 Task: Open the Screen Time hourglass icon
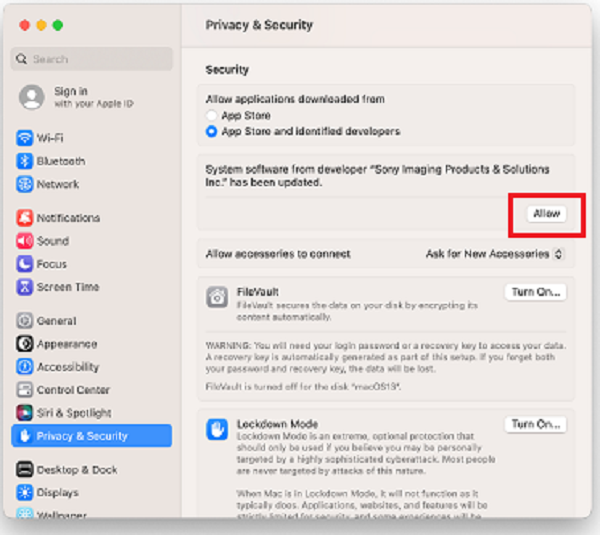point(25,287)
